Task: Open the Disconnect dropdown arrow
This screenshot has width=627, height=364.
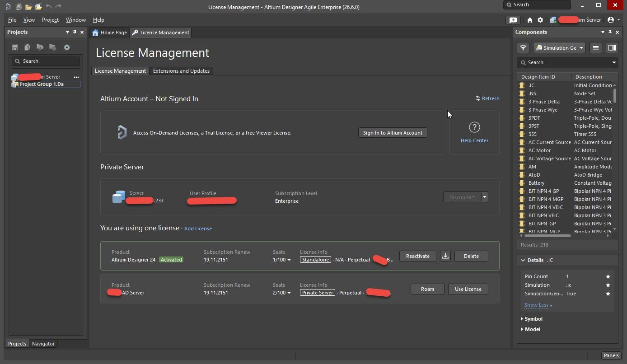Action: 484,197
